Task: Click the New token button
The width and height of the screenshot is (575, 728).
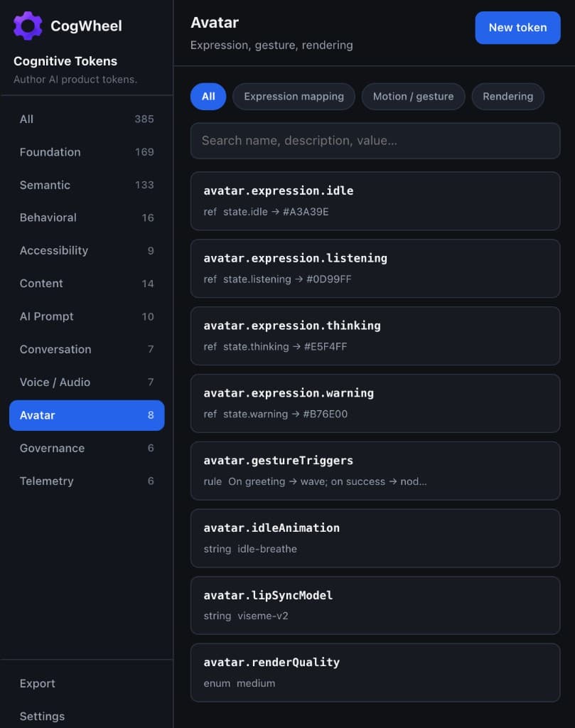Action: pyautogui.click(x=517, y=28)
